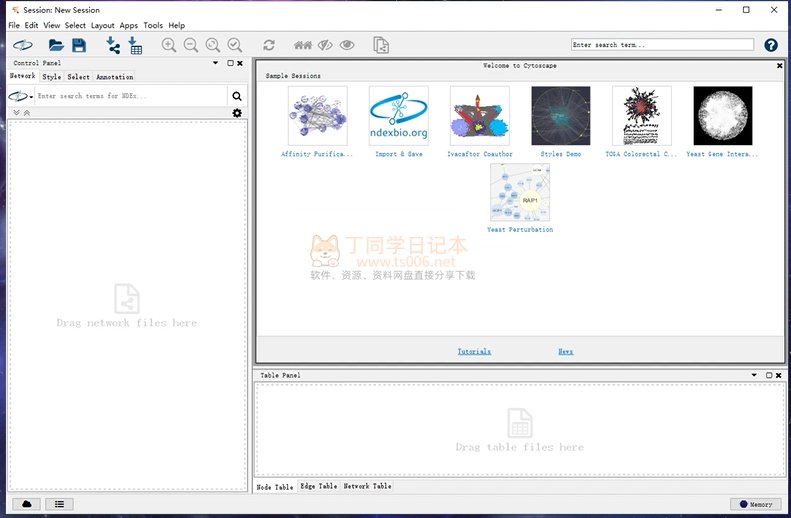The height and width of the screenshot is (518, 791).
Task: Expand the NDEx search provider dropdown
Action: pyautogui.click(x=21, y=96)
